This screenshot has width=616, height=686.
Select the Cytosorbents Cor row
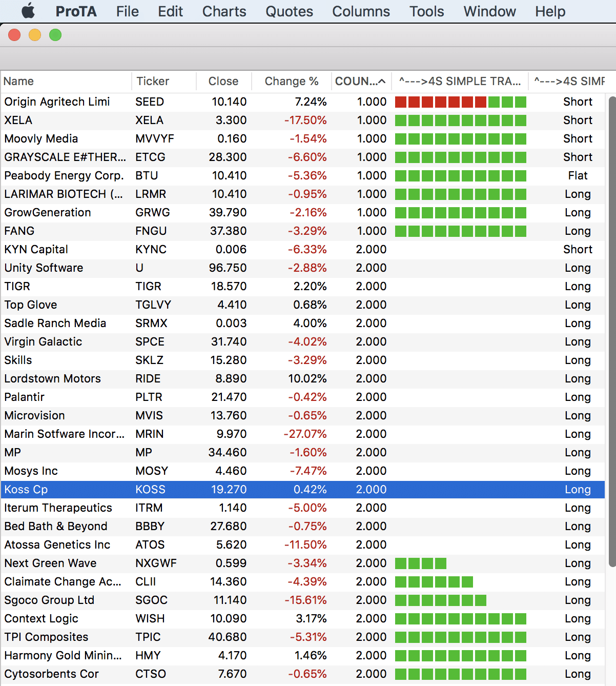tap(303, 674)
